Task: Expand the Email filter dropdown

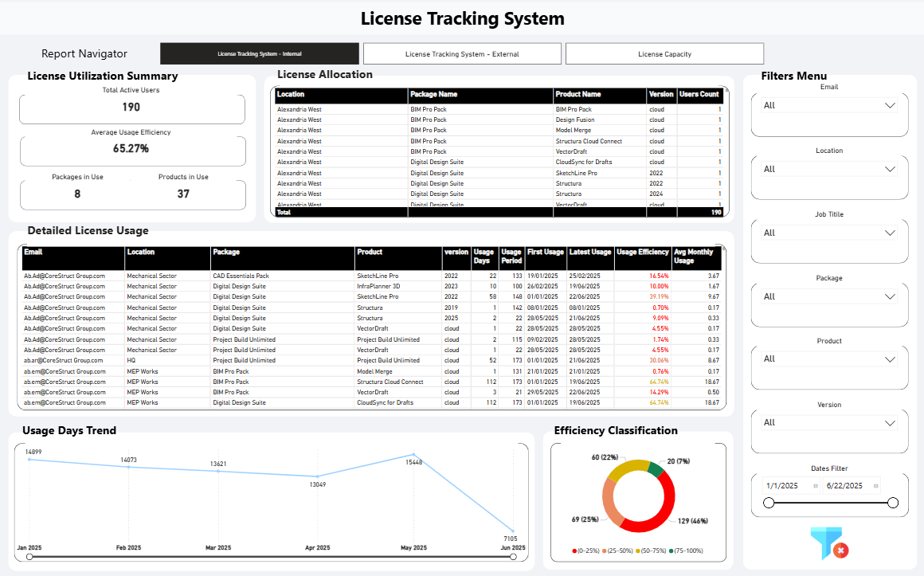Action: pos(830,105)
